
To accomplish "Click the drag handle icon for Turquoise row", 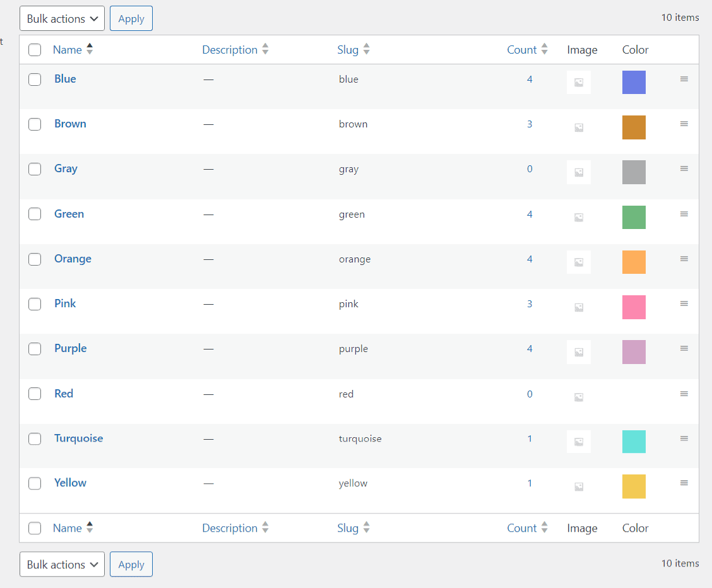I will coord(684,438).
